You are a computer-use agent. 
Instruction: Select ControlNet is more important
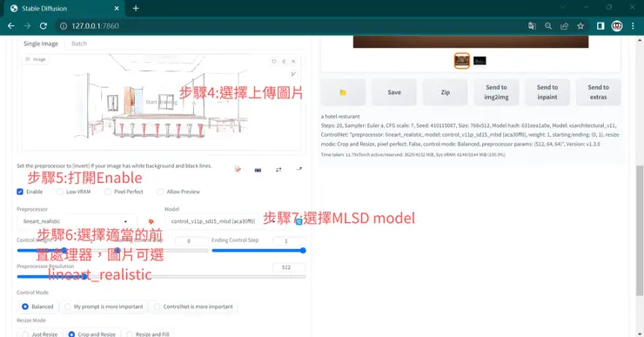[193, 307]
